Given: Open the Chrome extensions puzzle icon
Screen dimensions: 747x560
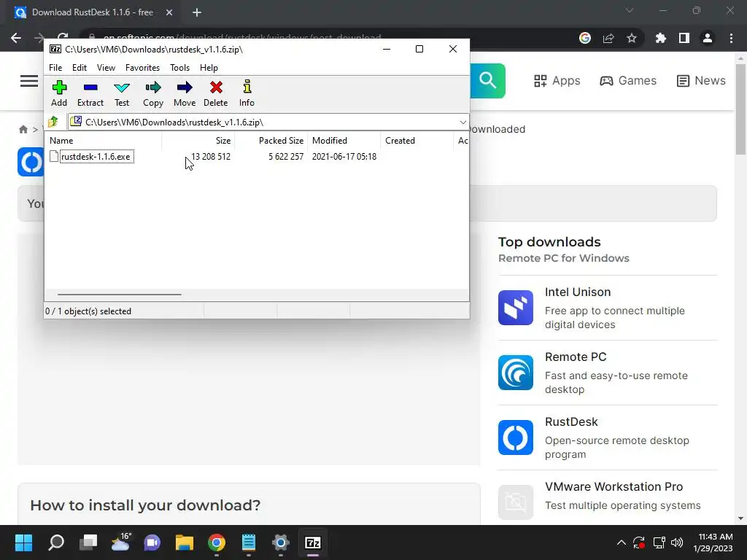Looking at the screenshot, I should pyautogui.click(x=661, y=38).
